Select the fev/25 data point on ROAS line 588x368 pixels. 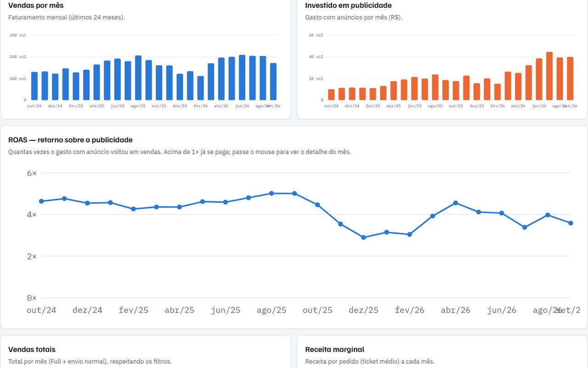tap(133, 209)
